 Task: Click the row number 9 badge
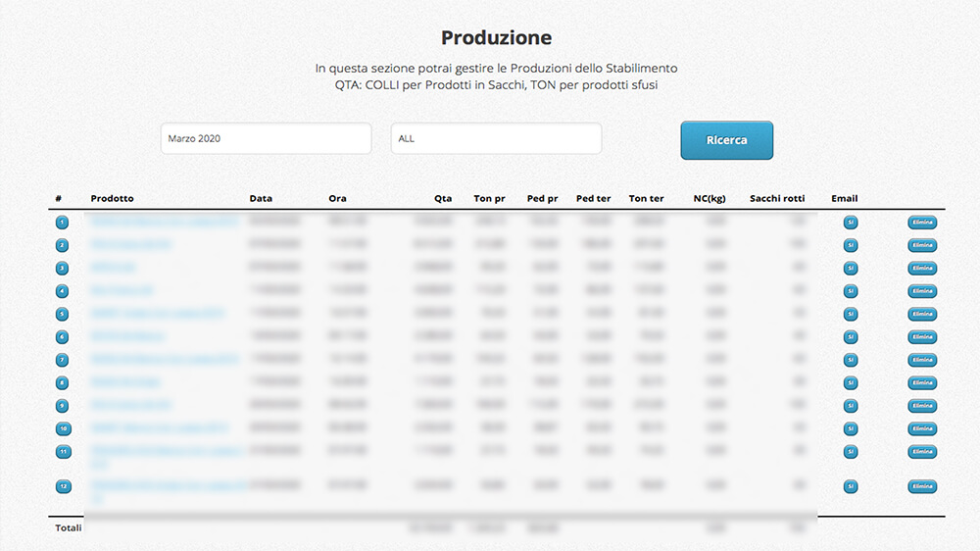point(63,405)
